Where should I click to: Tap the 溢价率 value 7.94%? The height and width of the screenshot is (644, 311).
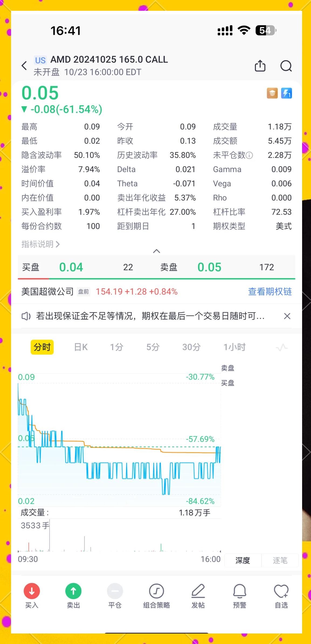[89, 169]
